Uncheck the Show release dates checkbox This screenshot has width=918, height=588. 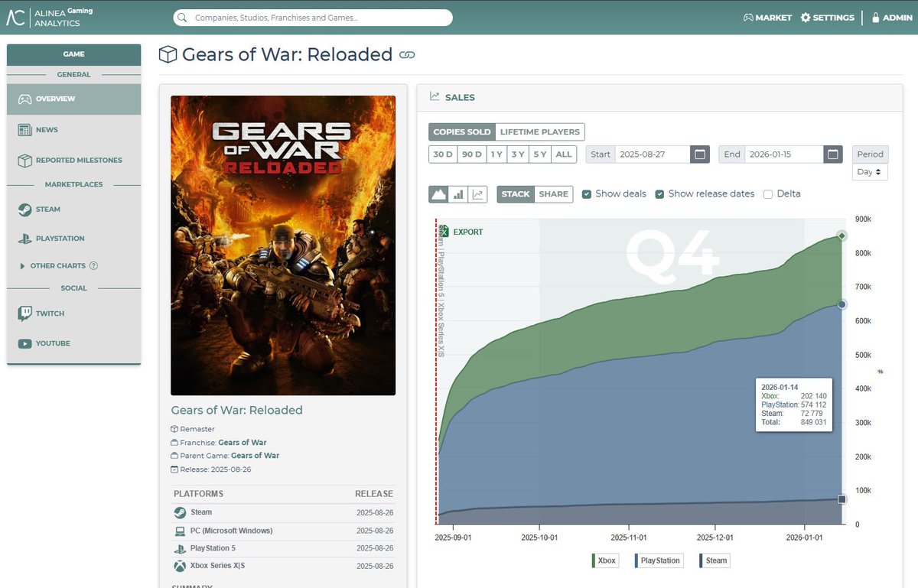click(x=659, y=194)
